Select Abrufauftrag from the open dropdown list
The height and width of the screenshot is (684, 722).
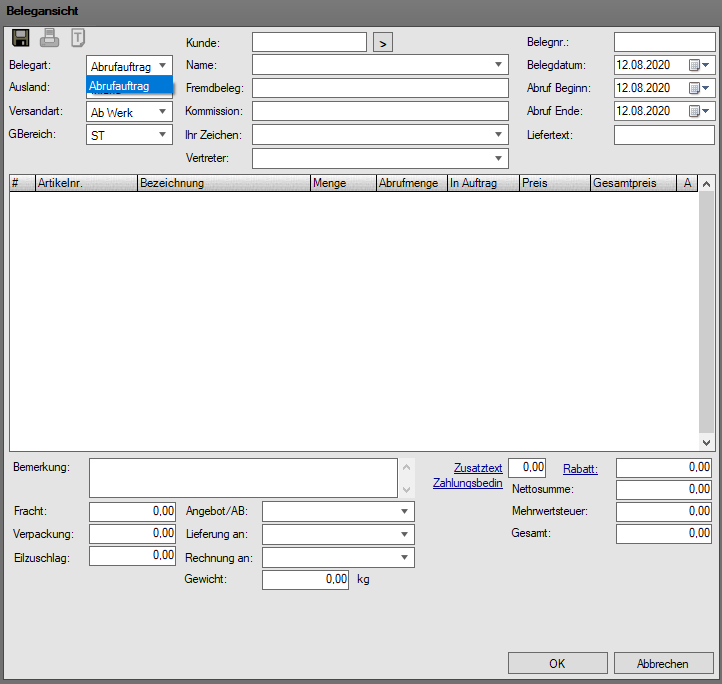(x=129, y=86)
